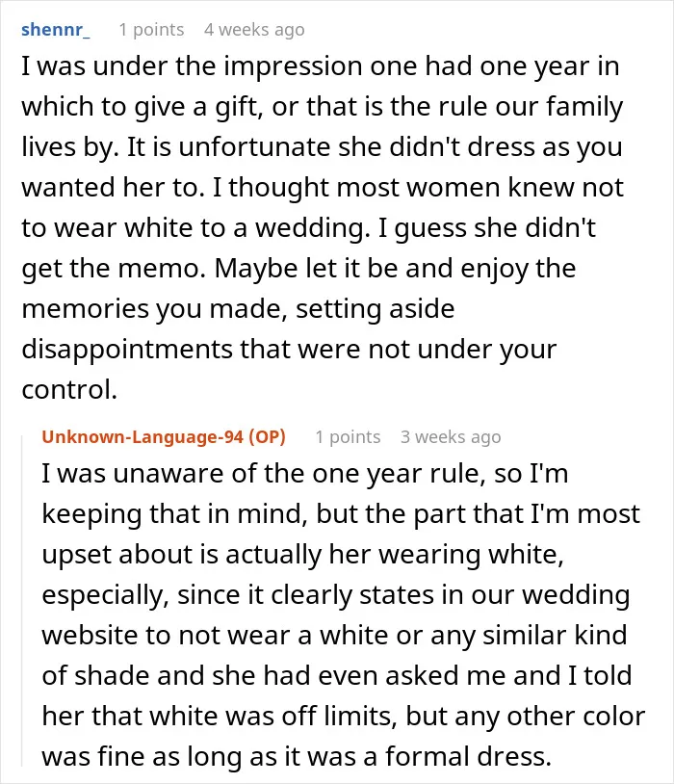Screen dimensions: 674x784
Task: Open Unknown-Language-94 user profile link
Action: click(x=143, y=436)
